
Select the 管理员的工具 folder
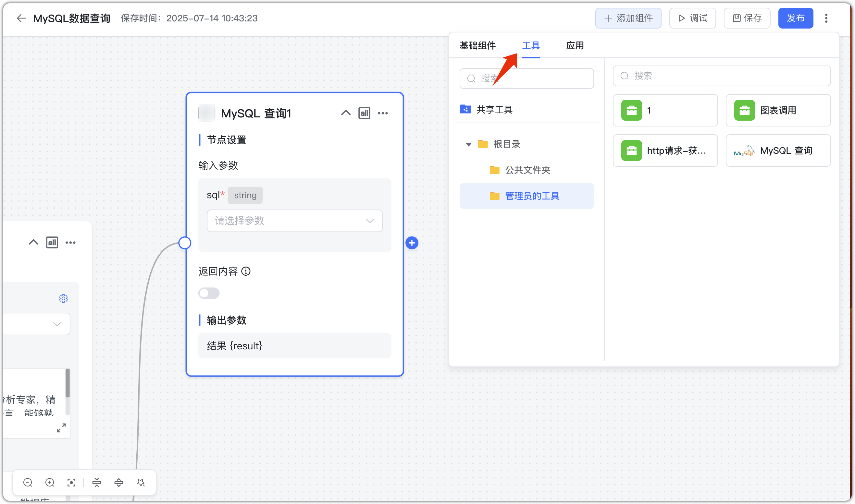pyautogui.click(x=527, y=196)
